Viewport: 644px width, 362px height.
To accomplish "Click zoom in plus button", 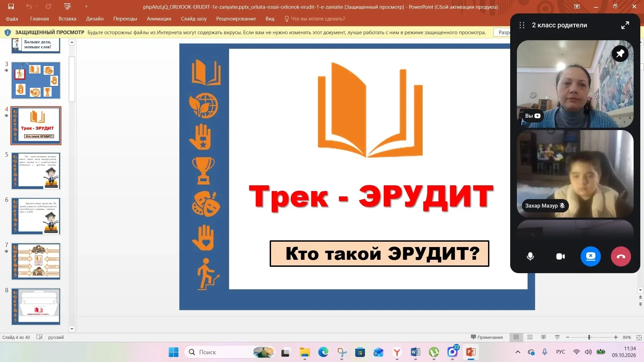I will click(616, 337).
